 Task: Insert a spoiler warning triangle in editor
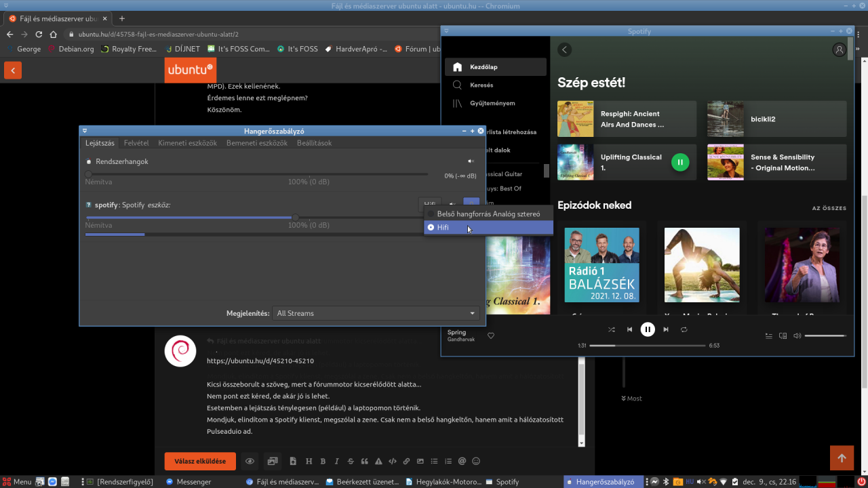tap(378, 461)
